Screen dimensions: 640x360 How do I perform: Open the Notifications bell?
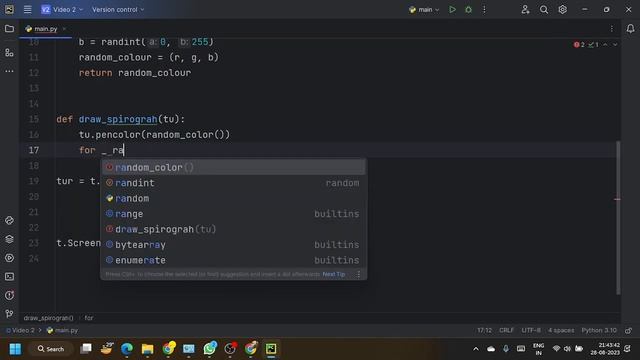[x=631, y=29]
